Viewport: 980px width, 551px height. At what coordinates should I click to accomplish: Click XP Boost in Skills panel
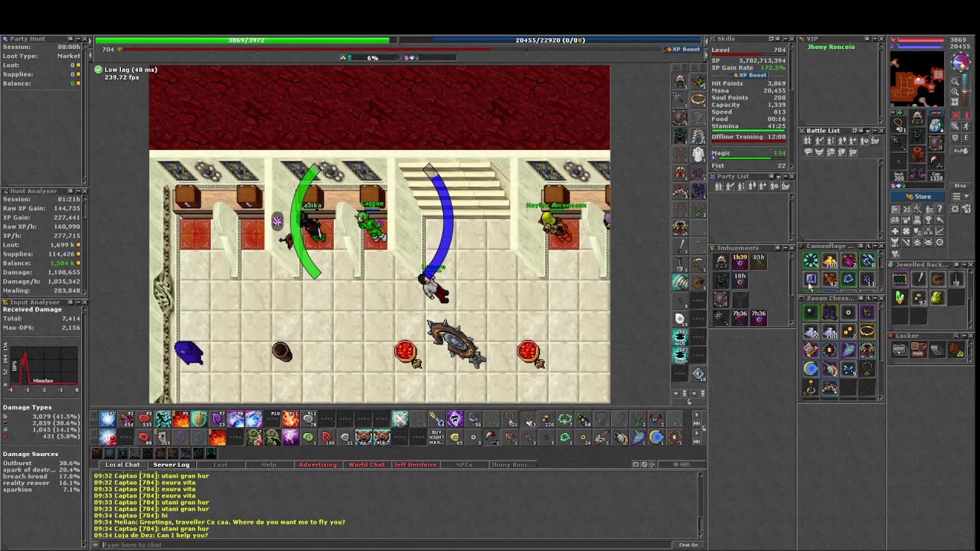(750, 75)
